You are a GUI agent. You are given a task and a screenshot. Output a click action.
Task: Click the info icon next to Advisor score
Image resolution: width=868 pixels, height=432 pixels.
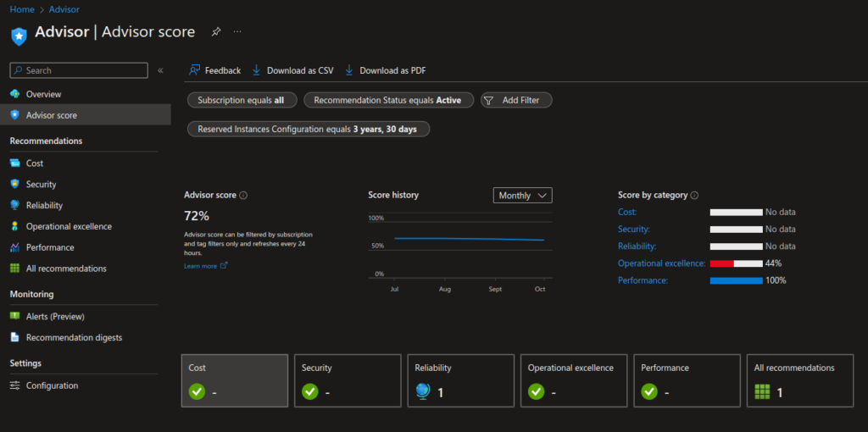243,196
